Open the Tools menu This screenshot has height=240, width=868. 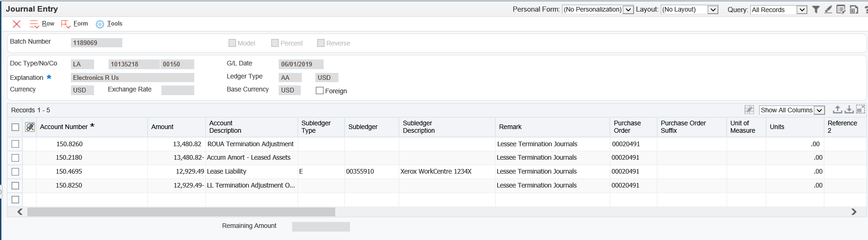115,24
